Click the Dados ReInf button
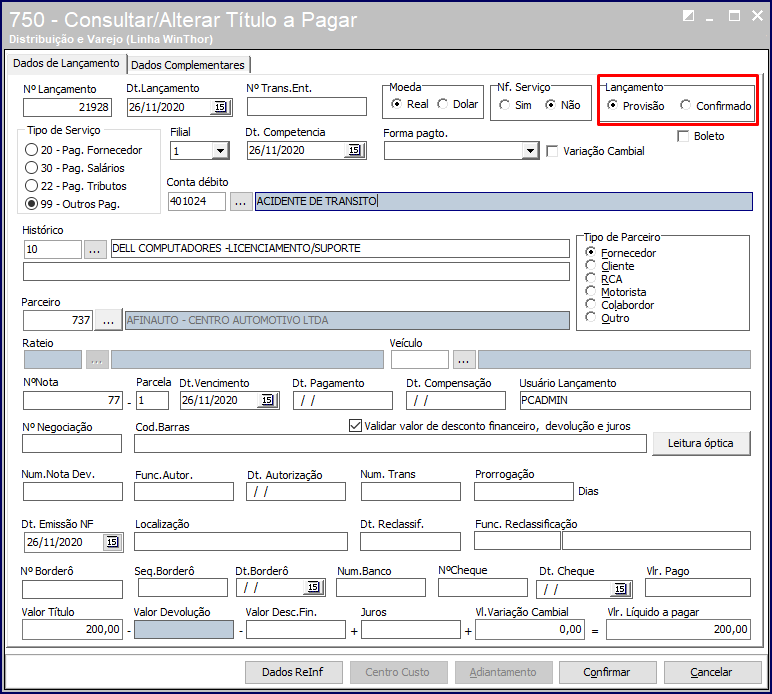The height and width of the screenshot is (694, 772). pos(293,672)
